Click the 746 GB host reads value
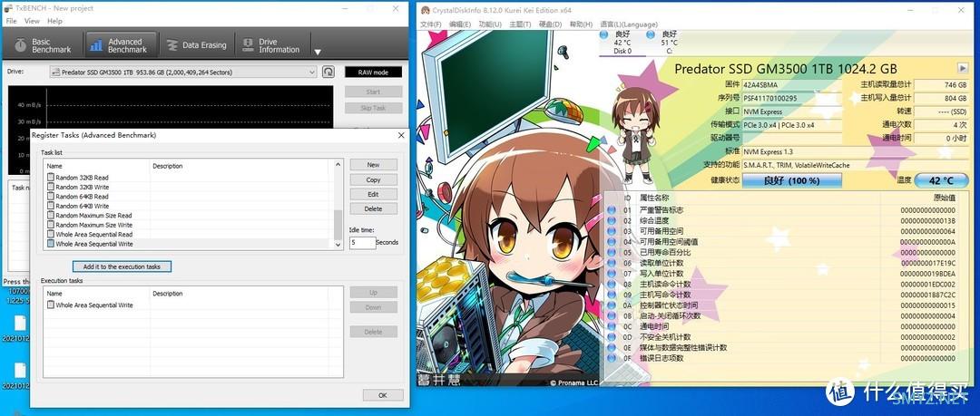The width and height of the screenshot is (980, 416). coord(941,84)
